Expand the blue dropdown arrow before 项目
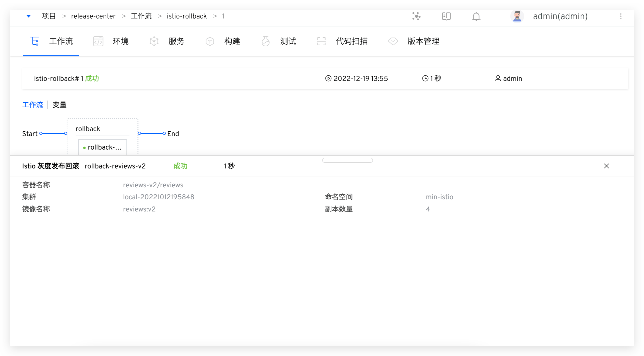 coord(29,16)
